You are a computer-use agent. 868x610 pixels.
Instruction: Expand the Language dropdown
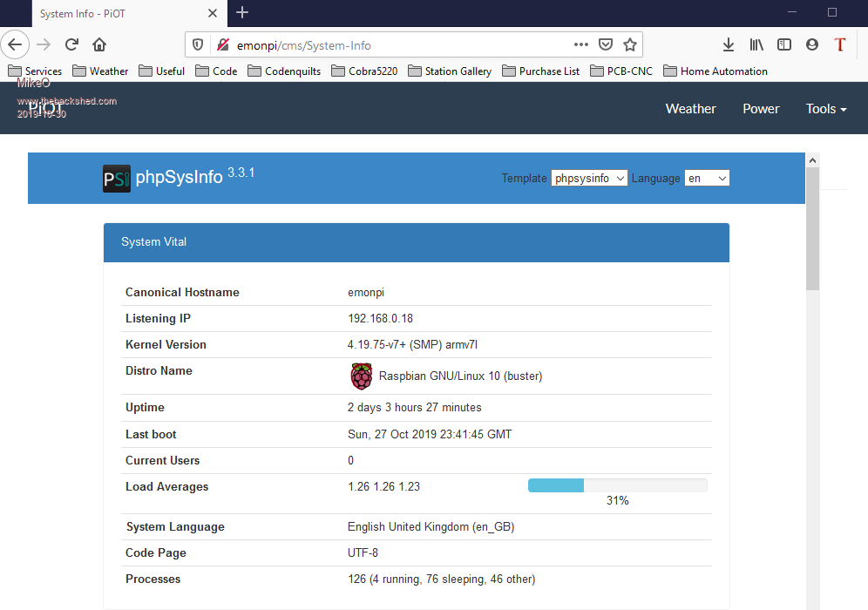(x=707, y=178)
